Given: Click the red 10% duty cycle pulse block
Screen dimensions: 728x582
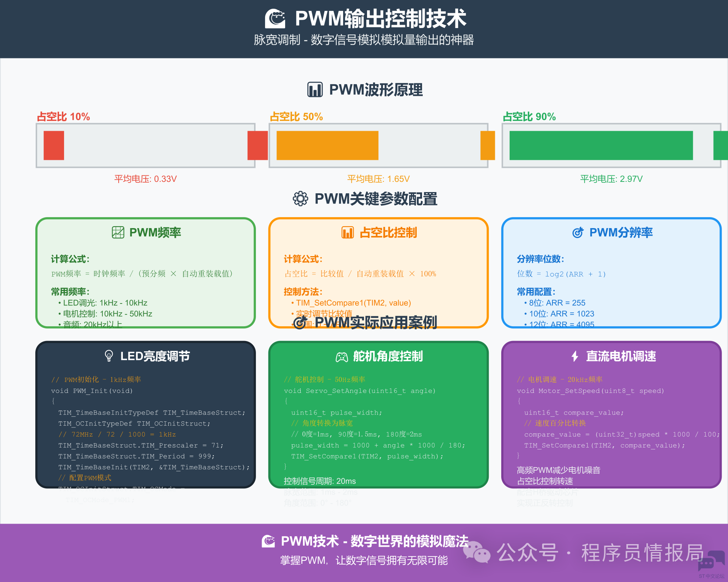Looking at the screenshot, I should pos(54,145).
